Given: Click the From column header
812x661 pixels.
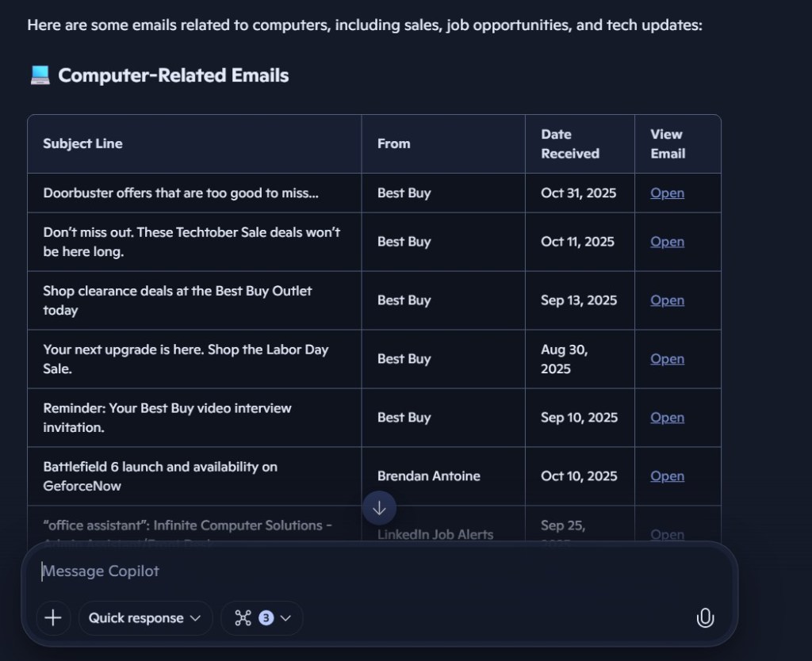Looking at the screenshot, I should pyautogui.click(x=393, y=143).
